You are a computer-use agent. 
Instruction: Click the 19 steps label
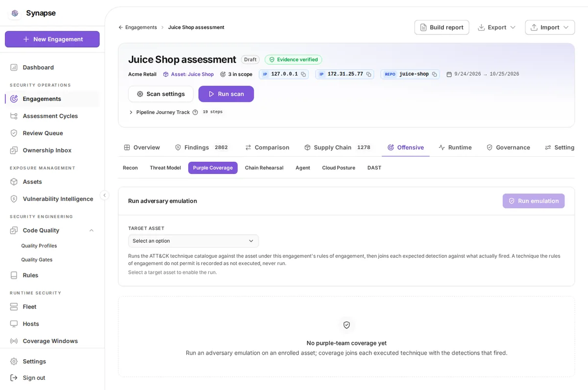pos(213,112)
